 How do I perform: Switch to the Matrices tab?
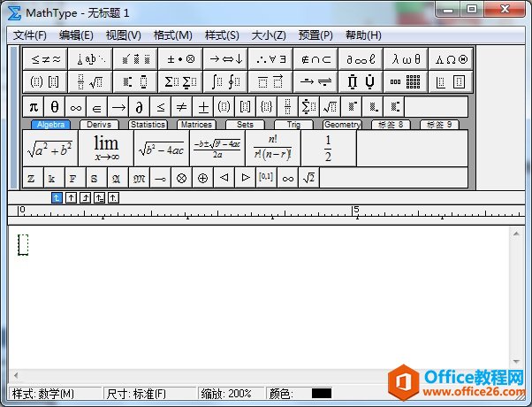[x=196, y=125]
